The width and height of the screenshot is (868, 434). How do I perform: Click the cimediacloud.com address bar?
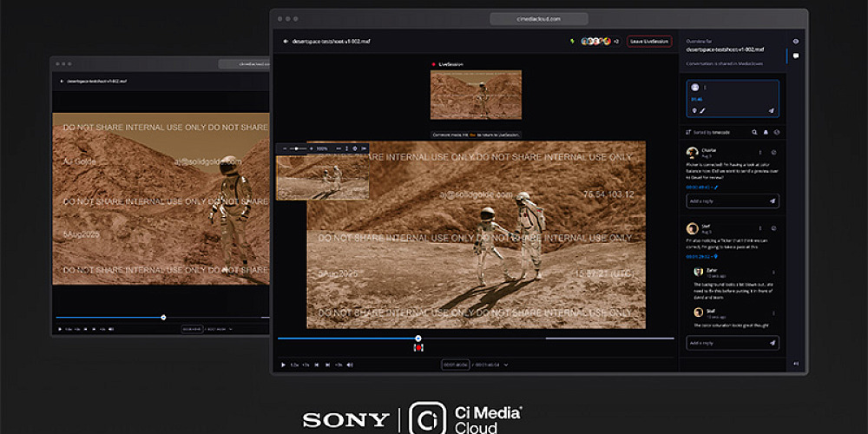click(x=539, y=18)
